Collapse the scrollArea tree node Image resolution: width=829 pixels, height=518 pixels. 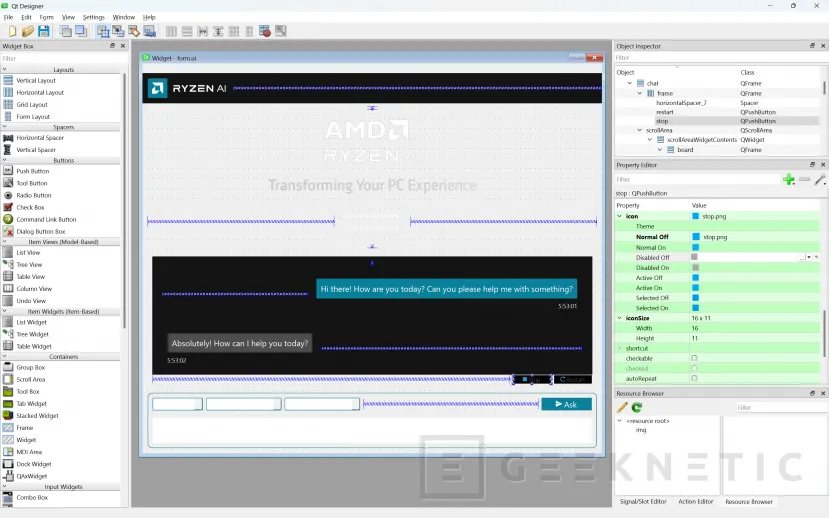pos(640,130)
